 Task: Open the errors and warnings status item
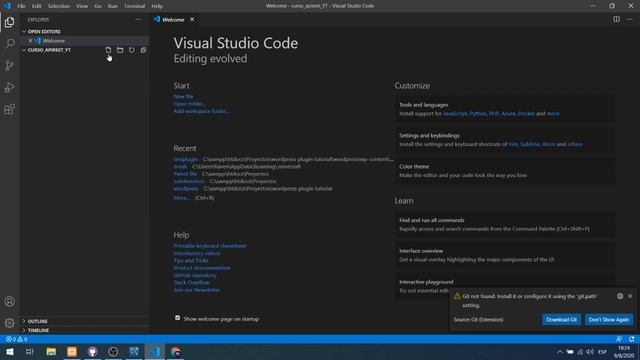(x=17, y=339)
